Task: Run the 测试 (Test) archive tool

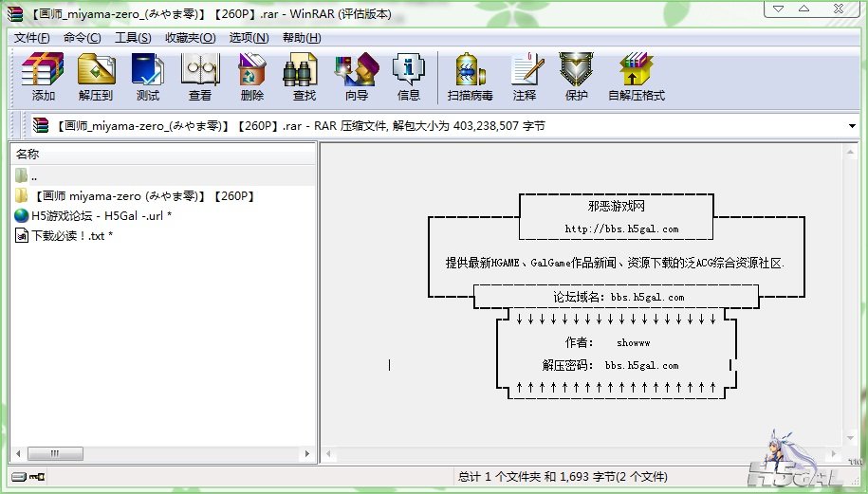Action: coord(148,77)
